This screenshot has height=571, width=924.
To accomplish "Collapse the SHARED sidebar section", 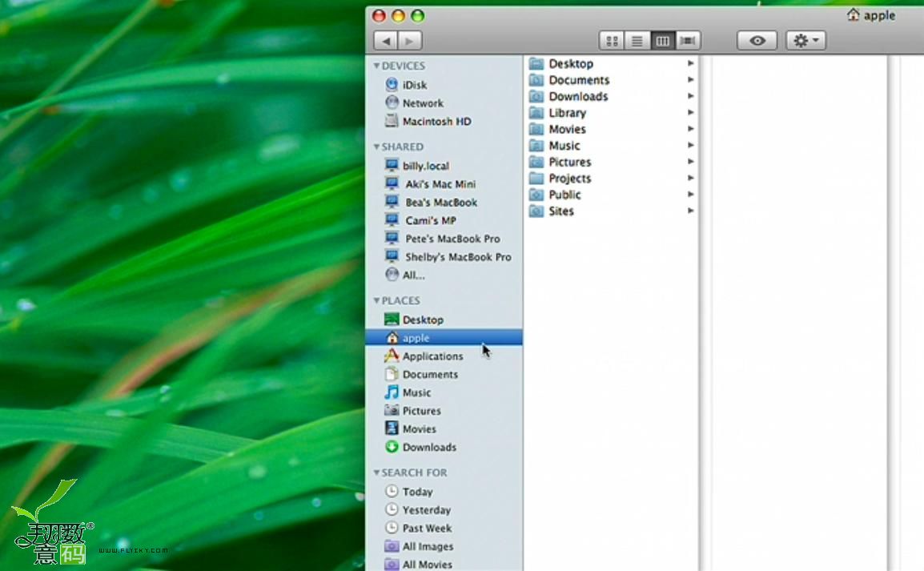I will [376, 147].
